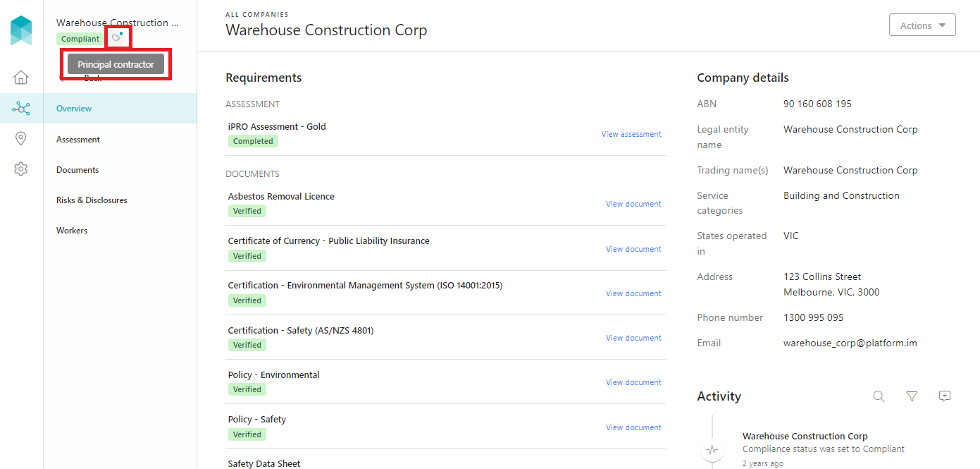Viewport: 980px width, 469px height.
Task: Click the Warehouse Construction Corp page heading
Action: [326, 30]
